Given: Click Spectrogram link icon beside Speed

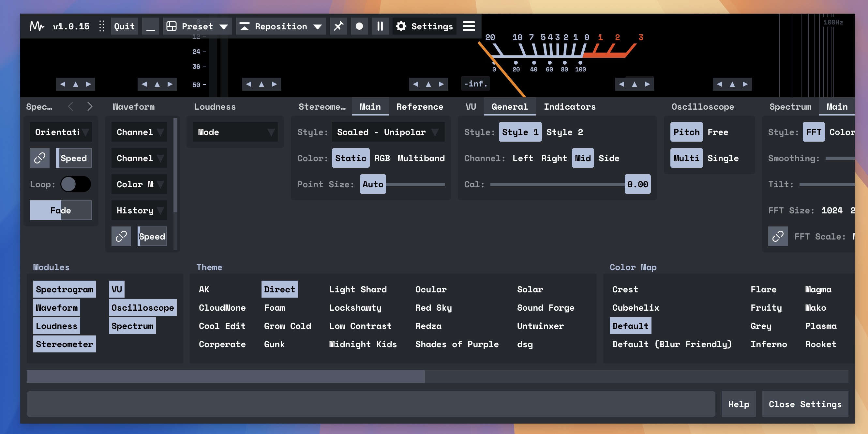Looking at the screenshot, I should (x=40, y=158).
